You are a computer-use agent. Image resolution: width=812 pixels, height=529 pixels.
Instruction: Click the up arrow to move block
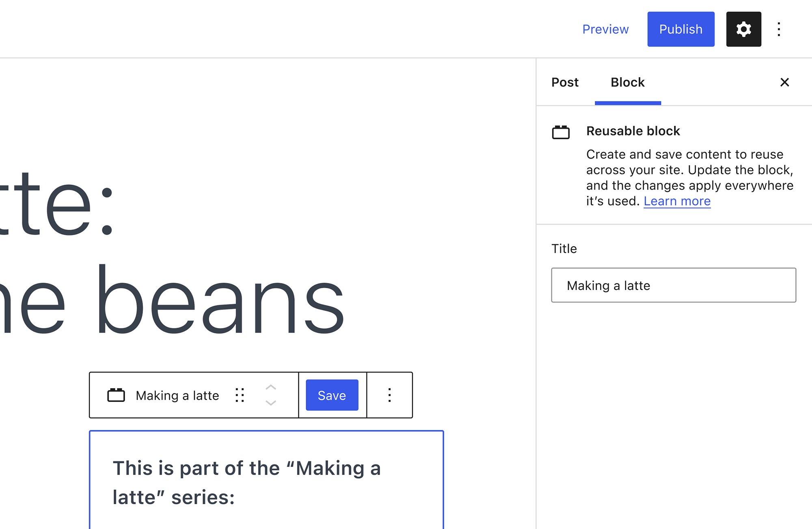point(270,388)
